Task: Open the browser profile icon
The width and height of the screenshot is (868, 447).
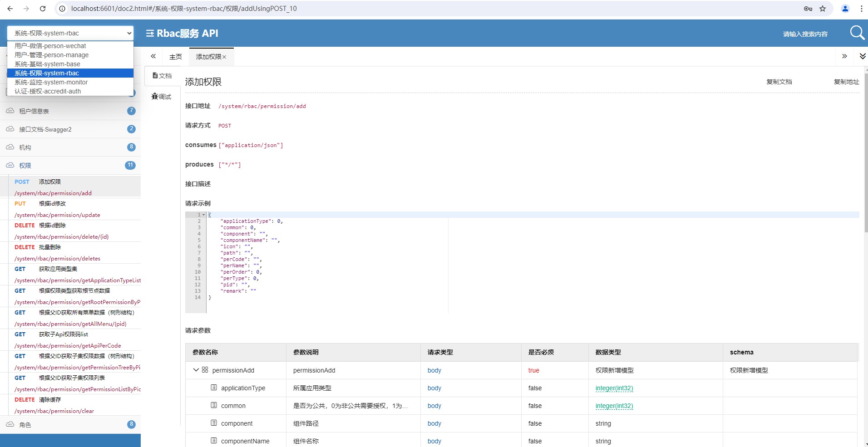Action: 845,9
